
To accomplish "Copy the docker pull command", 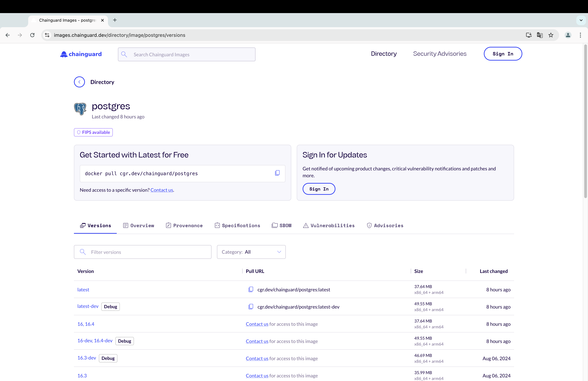I will [x=277, y=173].
